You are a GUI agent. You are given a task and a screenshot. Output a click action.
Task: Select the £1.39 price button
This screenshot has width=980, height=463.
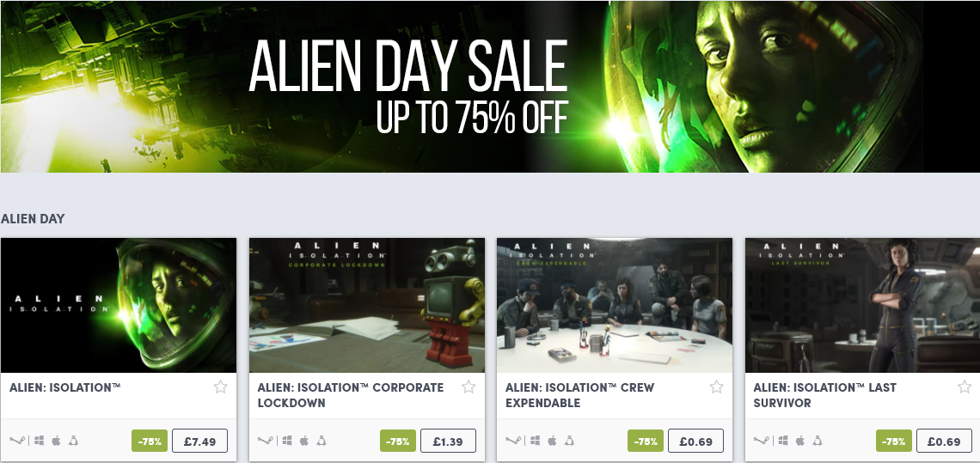click(448, 442)
